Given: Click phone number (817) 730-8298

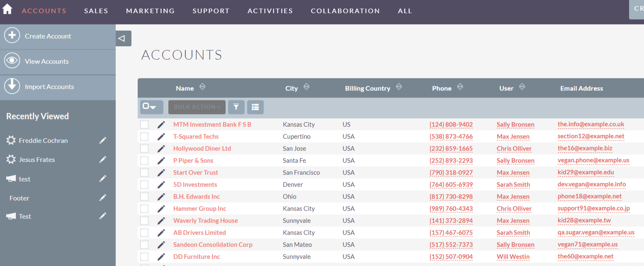Looking at the screenshot, I should tap(451, 197).
